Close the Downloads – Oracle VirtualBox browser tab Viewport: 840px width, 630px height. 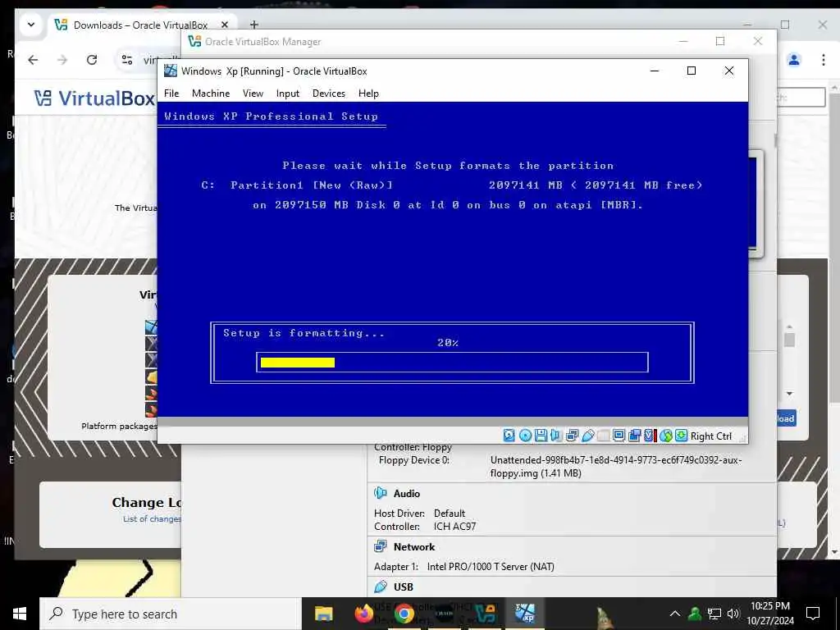(225, 25)
